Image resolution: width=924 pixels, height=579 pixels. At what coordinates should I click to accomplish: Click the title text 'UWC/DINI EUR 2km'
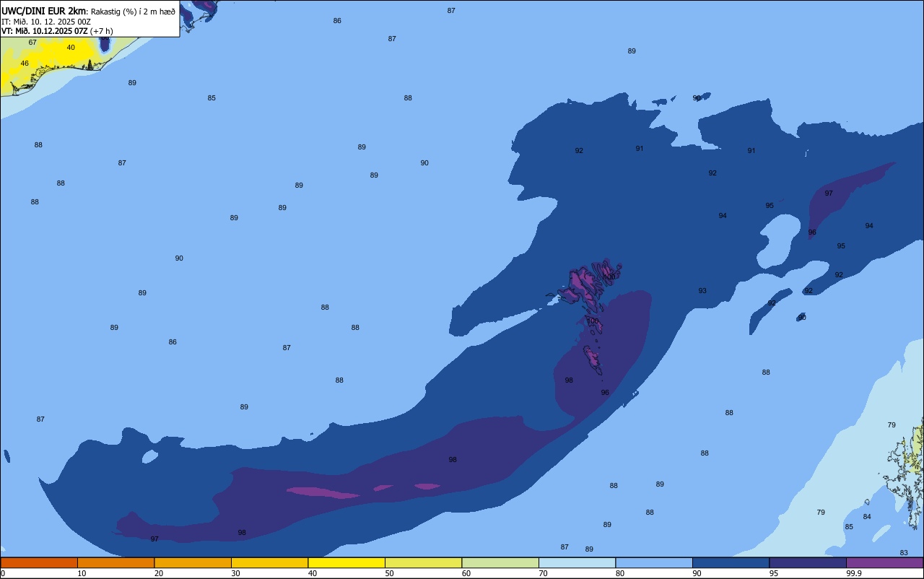pos(44,11)
